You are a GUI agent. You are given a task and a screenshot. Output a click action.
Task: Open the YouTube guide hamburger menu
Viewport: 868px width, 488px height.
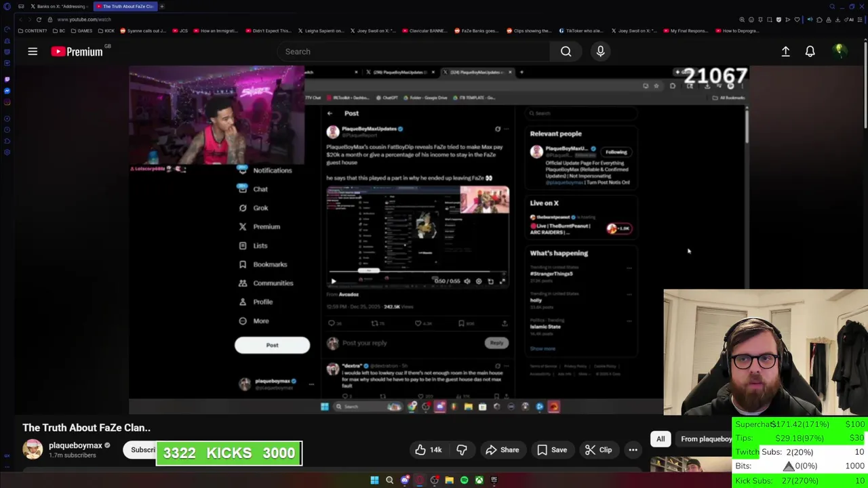coord(32,52)
